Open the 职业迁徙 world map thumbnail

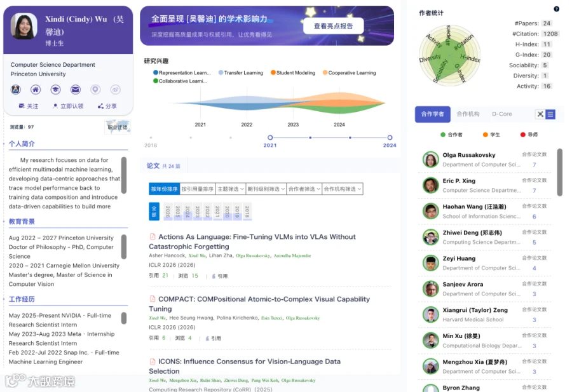(118, 127)
